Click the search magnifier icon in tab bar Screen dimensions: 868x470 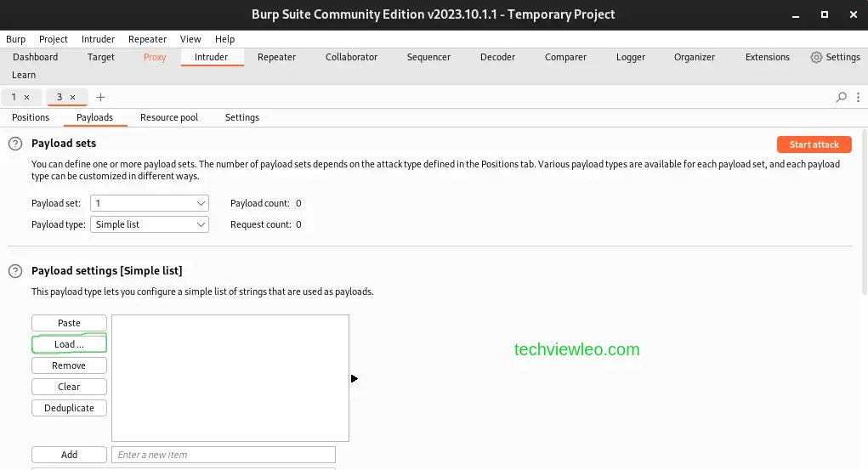[841, 97]
